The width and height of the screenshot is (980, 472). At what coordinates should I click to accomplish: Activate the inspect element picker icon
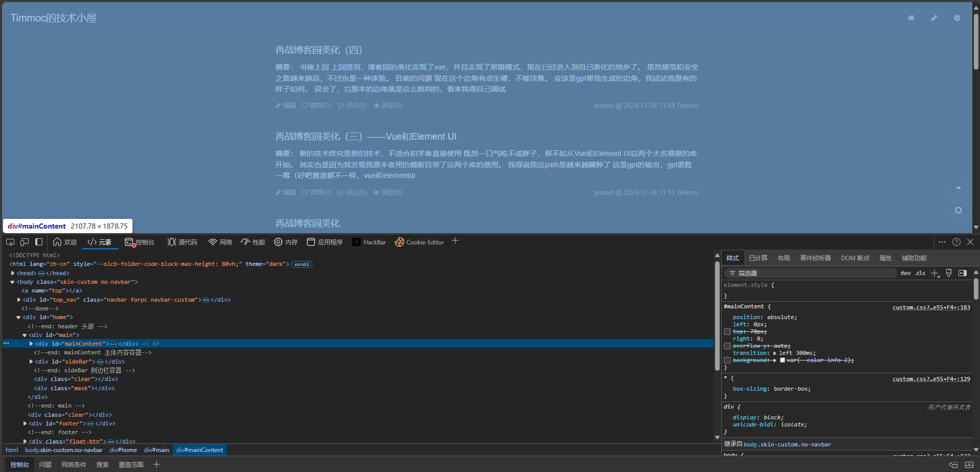[10, 242]
